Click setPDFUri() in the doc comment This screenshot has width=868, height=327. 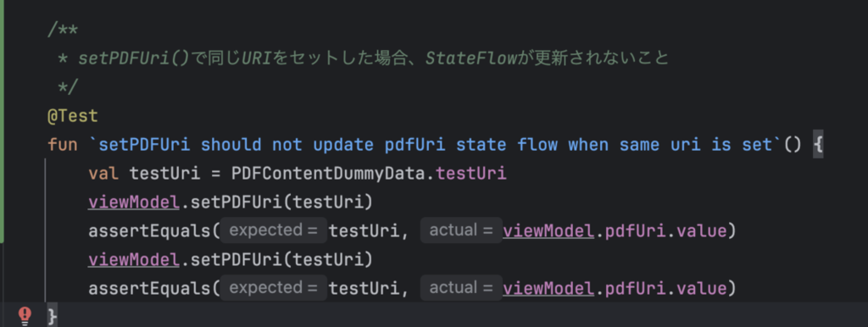click(x=134, y=58)
